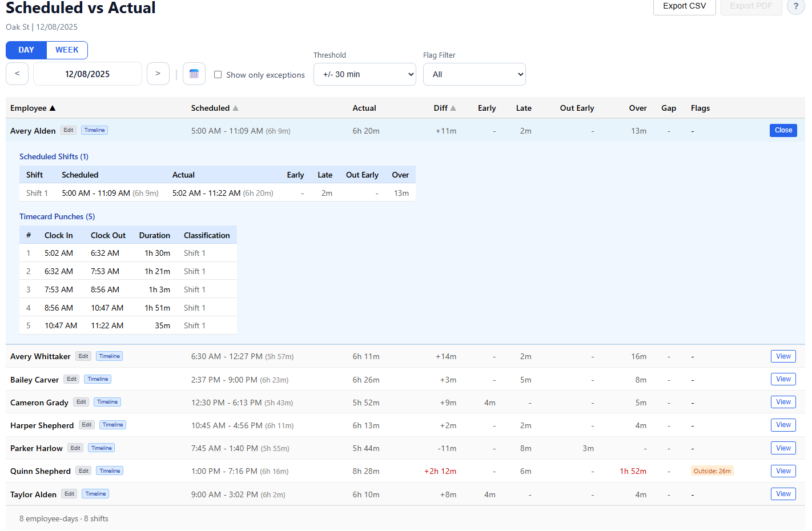The image size is (812, 531).
Task: Sort by Scheduled column header
Action: click(215, 108)
